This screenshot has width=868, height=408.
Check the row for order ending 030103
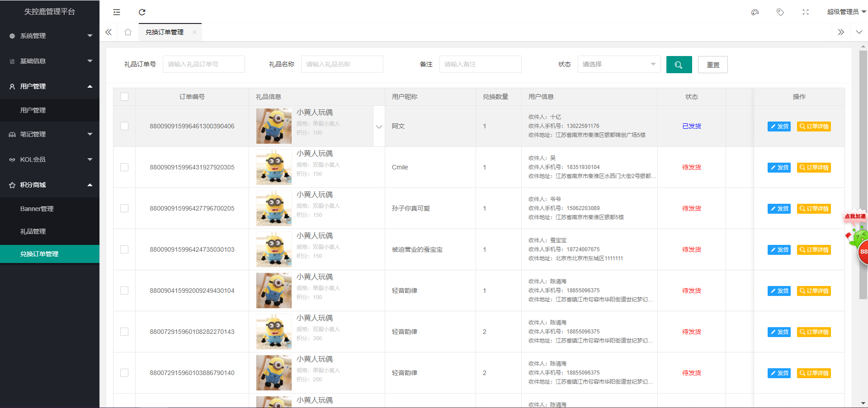[x=124, y=249]
